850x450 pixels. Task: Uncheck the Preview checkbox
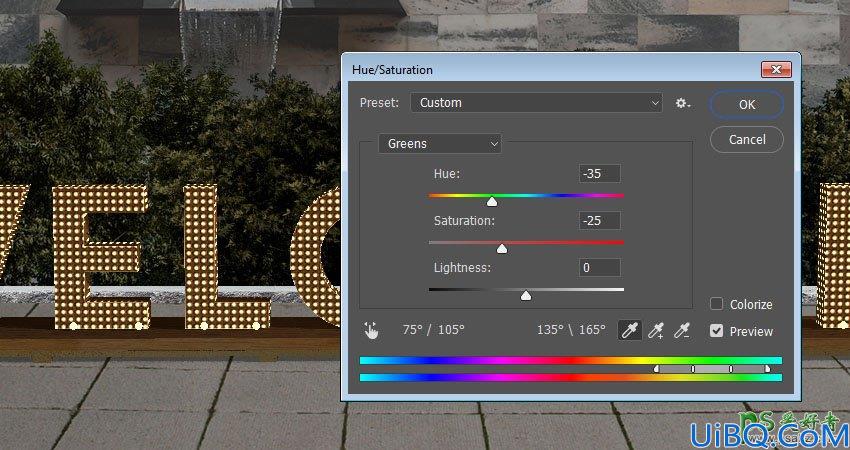(x=717, y=330)
